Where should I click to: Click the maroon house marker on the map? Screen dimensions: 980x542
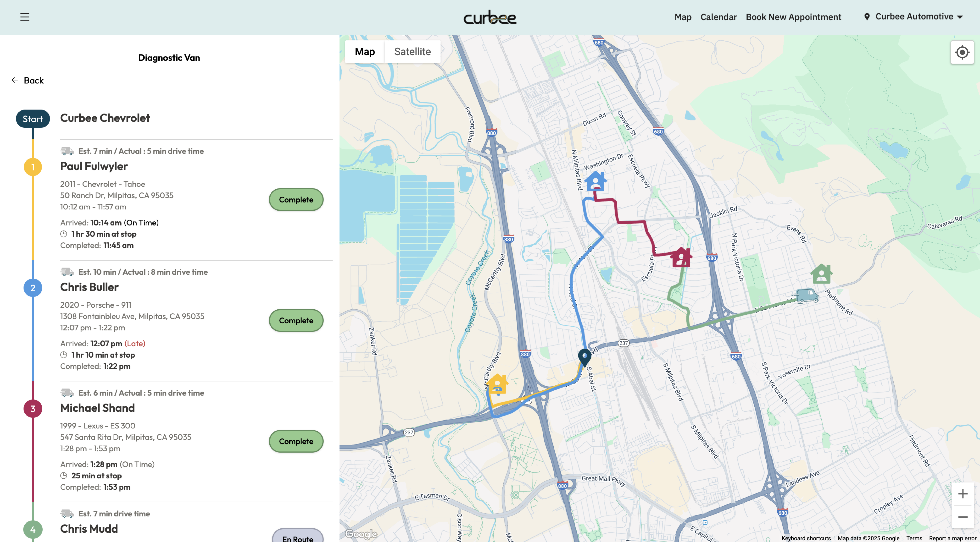click(681, 258)
